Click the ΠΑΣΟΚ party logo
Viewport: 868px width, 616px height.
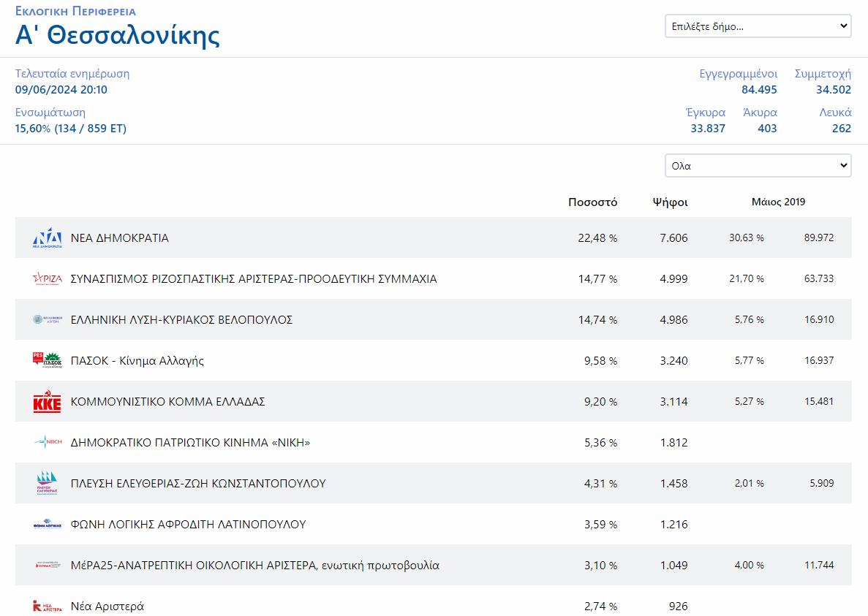coord(48,360)
